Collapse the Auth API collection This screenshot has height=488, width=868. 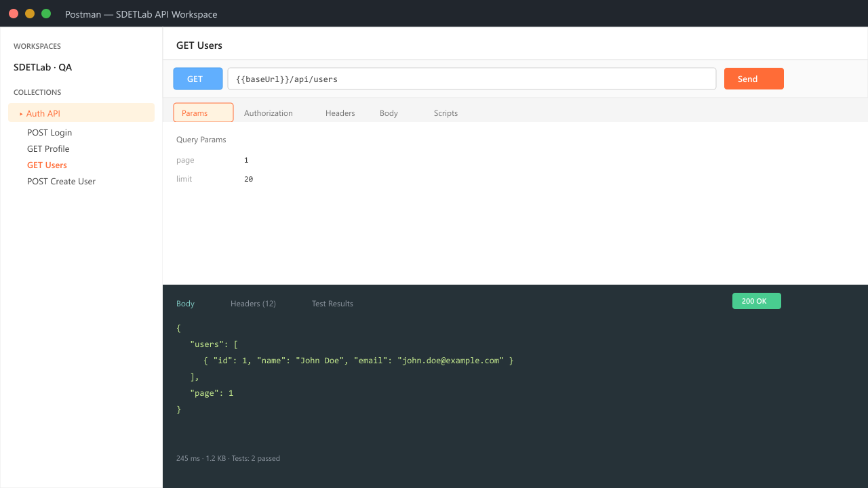coord(81,113)
